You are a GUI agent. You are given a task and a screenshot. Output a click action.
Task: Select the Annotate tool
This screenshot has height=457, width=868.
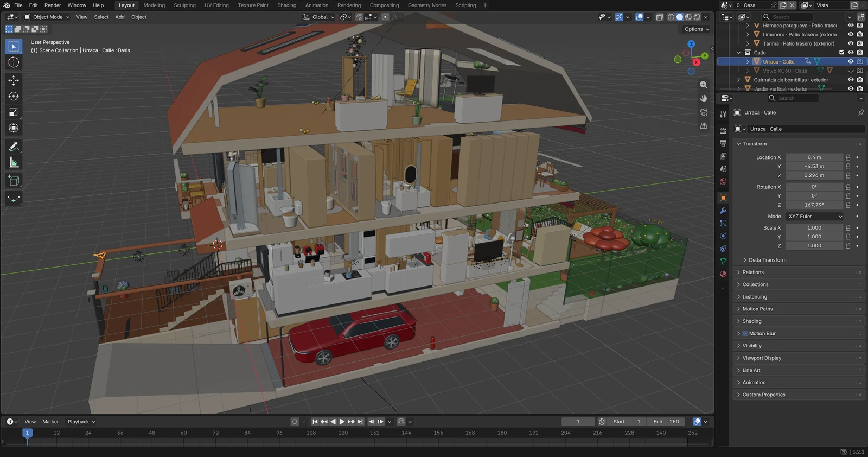tap(14, 147)
